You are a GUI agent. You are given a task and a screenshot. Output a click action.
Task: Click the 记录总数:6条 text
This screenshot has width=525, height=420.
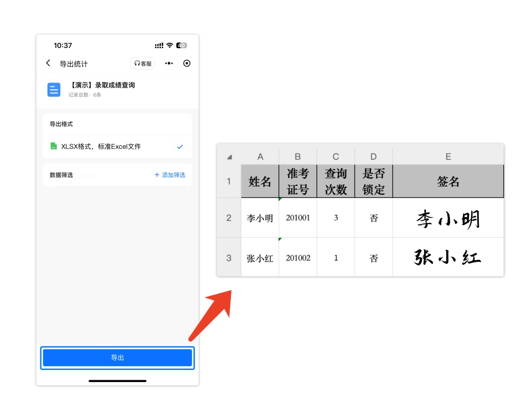pyautogui.click(x=85, y=95)
